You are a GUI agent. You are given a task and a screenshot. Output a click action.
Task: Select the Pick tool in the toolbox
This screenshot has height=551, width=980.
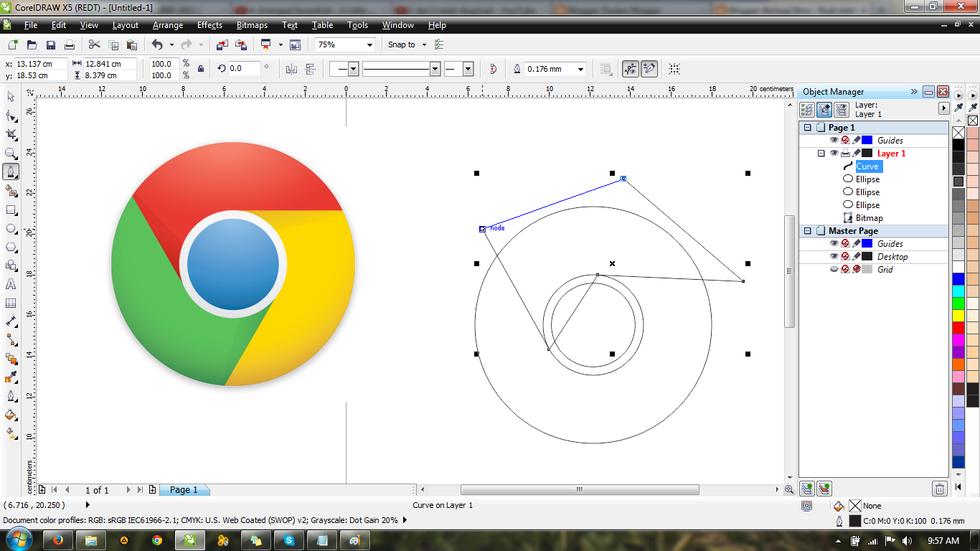[x=11, y=97]
